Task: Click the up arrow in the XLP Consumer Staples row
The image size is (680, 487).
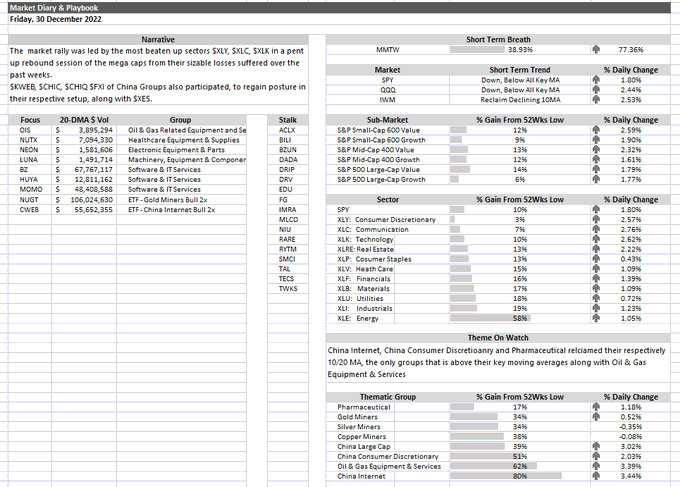Action: [x=596, y=259]
